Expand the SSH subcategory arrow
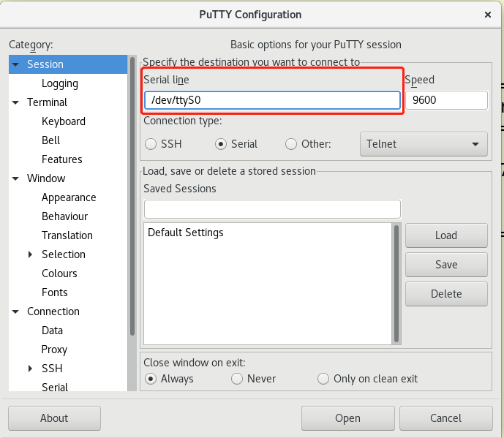Viewport: 504px width, 438px height. 30,369
